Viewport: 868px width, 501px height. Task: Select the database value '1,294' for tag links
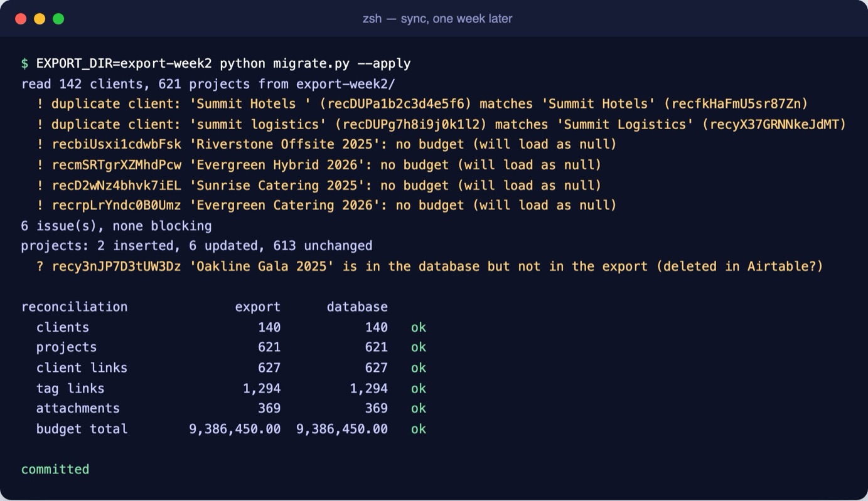pyautogui.click(x=369, y=389)
